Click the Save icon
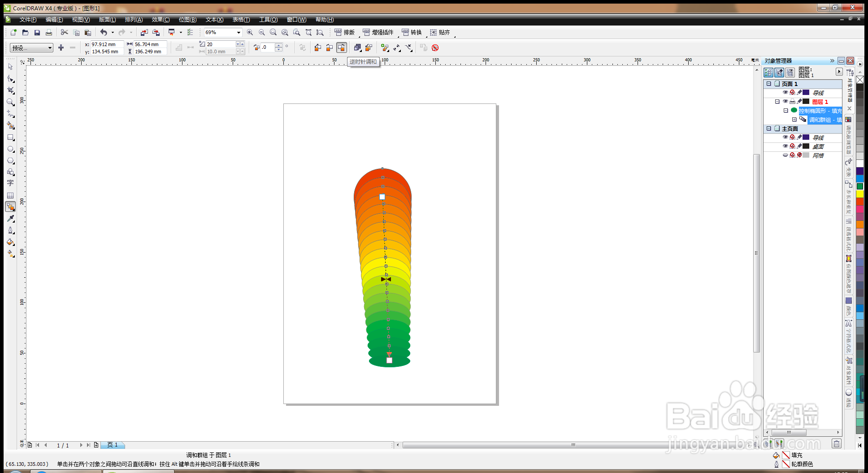Image resolution: width=868 pixels, height=473 pixels. click(37, 32)
